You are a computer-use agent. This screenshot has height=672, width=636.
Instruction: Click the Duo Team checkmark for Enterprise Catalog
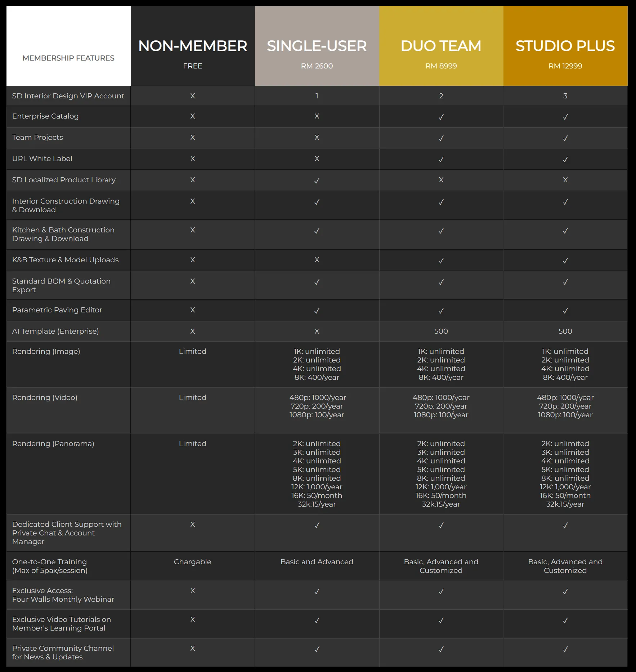coord(441,117)
